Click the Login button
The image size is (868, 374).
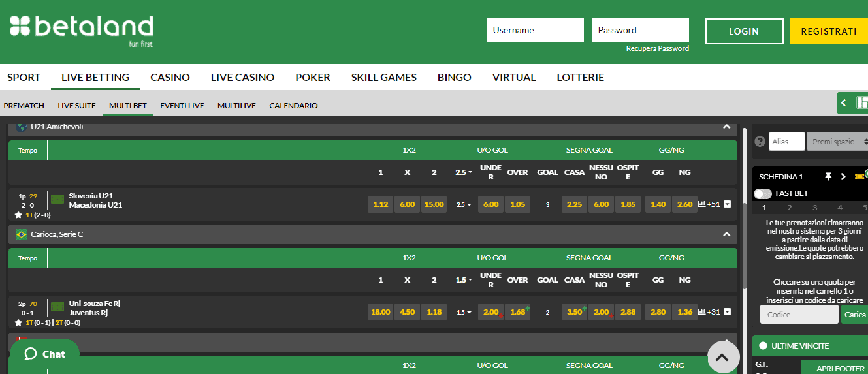(744, 31)
